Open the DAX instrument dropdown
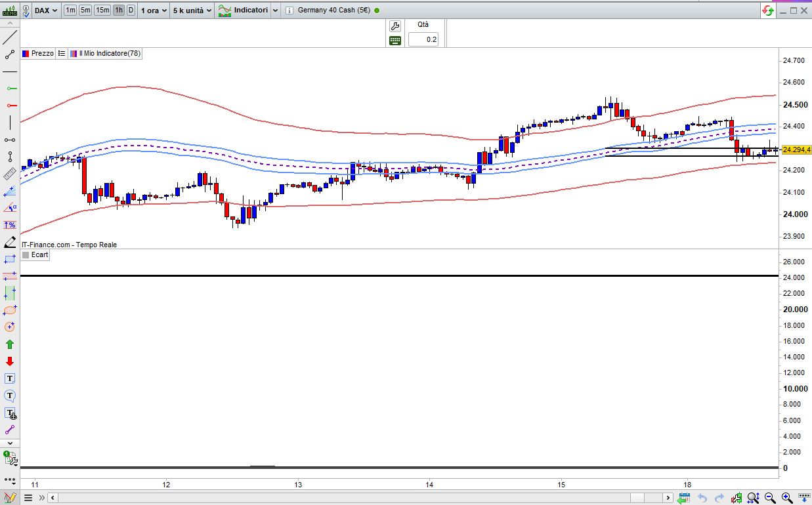Image resolution: width=812 pixels, height=505 pixels. coord(45,10)
